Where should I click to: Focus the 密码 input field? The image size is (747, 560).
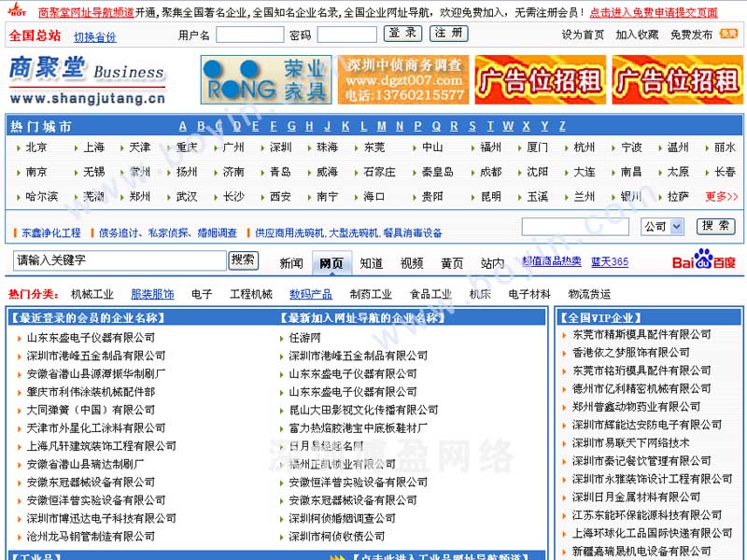click(346, 35)
